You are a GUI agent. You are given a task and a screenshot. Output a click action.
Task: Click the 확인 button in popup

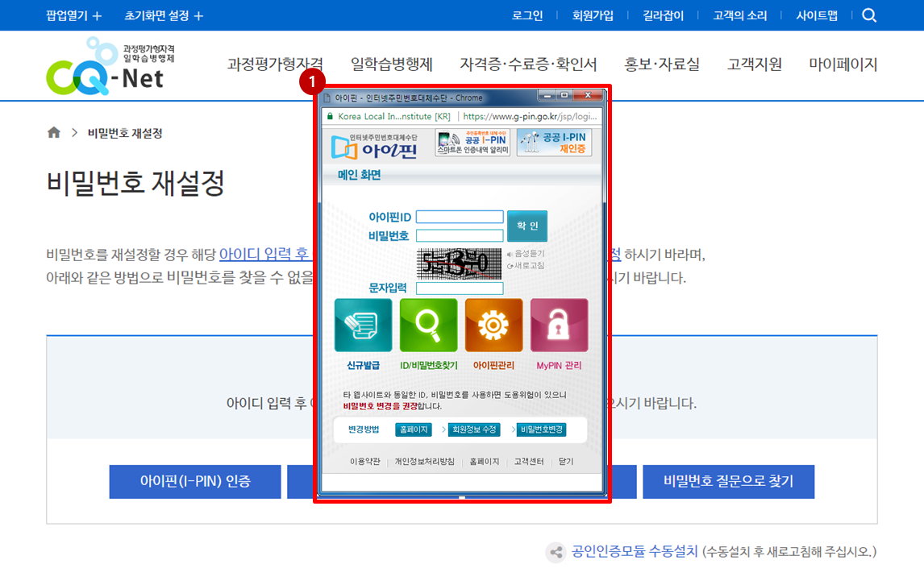(x=527, y=226)
